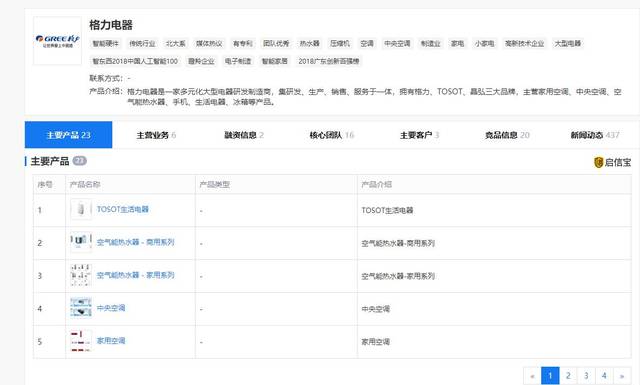The width and height of the screenshot is (640, 385).
Task: Open the 核心团队 tab
Action: pyautogui.click(x=332, y=135)
